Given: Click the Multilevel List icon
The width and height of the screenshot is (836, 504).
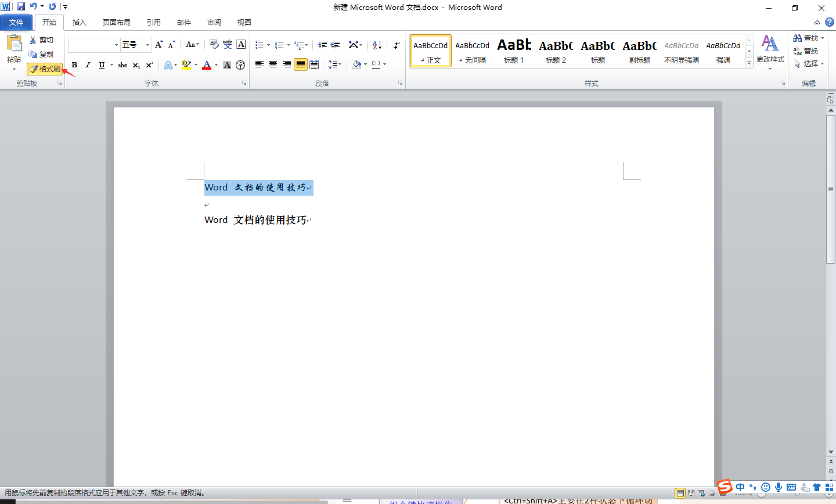Looking at the screenshot, I should (x=299, y=45).
